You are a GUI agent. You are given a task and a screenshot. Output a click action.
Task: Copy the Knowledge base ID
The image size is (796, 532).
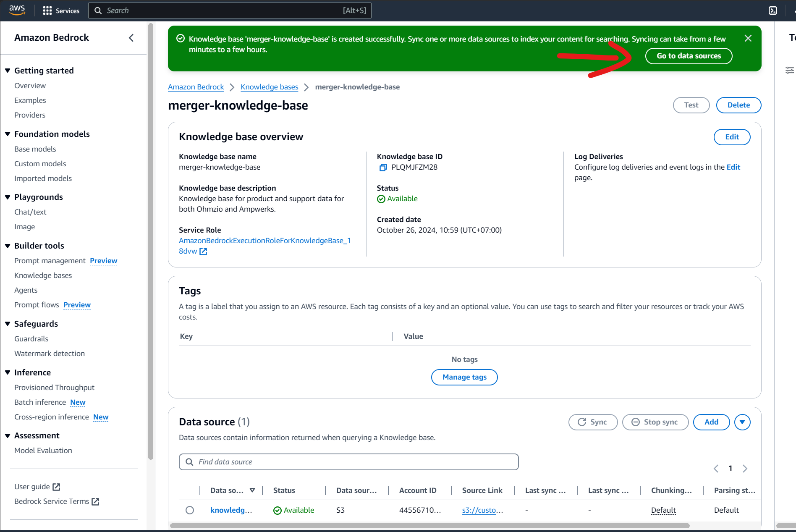coord(383,168)
